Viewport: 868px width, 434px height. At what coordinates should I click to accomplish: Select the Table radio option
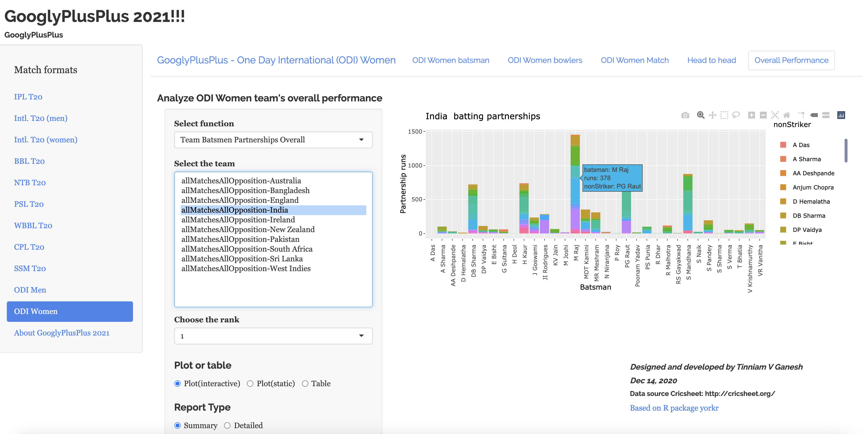click(305, 384)
